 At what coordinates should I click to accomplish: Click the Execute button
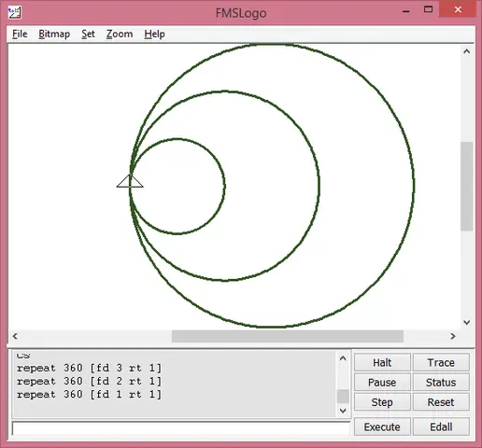382,427
